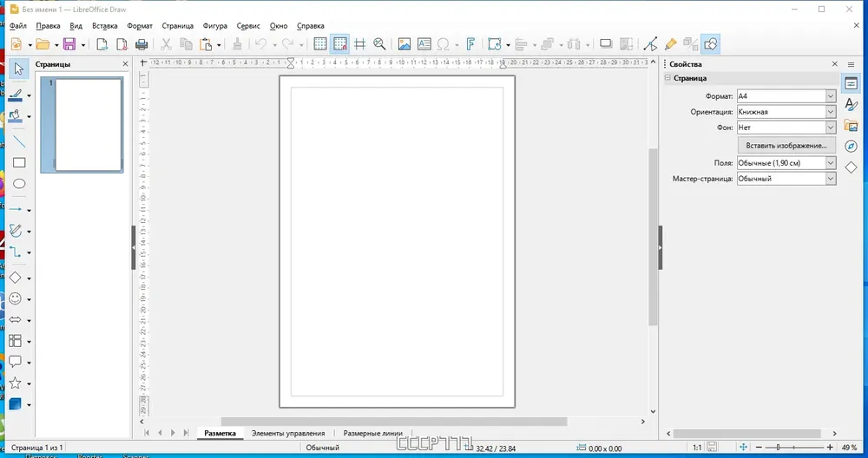Click the Line Color swatch icon
Viewport: 868px width, 458px height.
(16, 95)
